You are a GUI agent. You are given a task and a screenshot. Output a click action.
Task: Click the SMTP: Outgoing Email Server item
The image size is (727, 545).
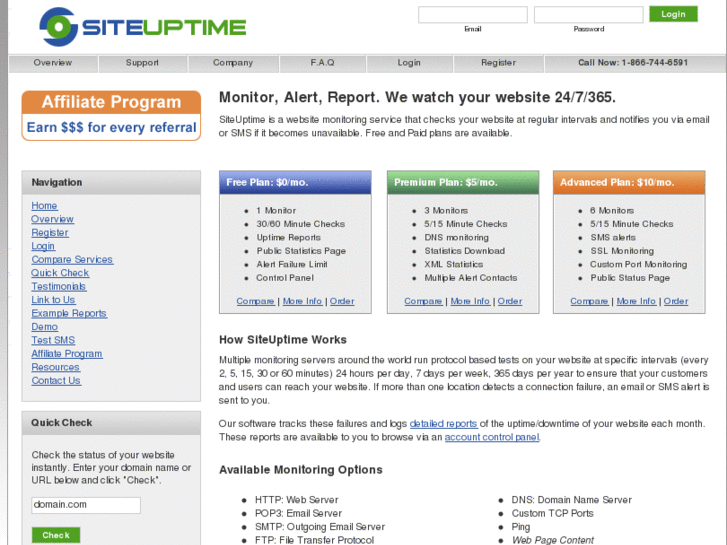point(320,527)
